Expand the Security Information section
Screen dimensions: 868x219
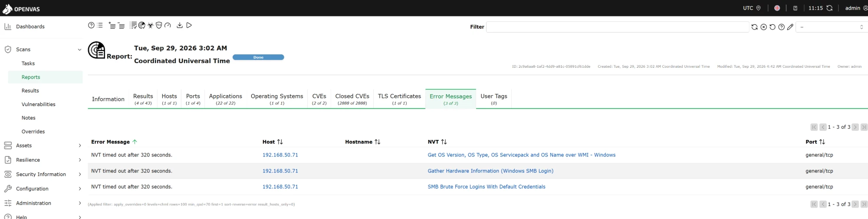point(79,174)
